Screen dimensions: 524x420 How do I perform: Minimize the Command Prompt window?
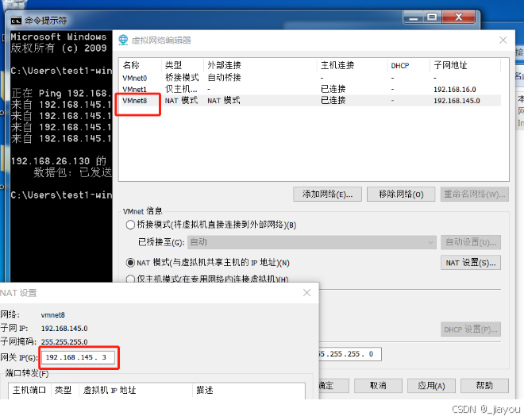click(x=414, y=17)
